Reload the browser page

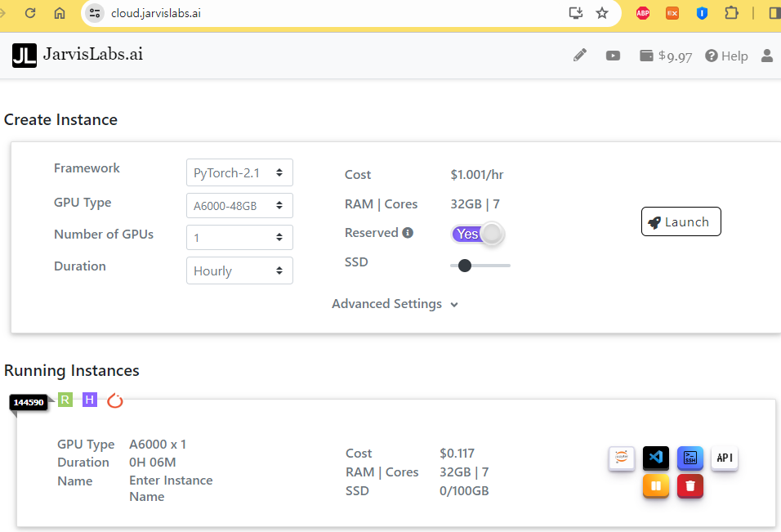pos(30,13)
